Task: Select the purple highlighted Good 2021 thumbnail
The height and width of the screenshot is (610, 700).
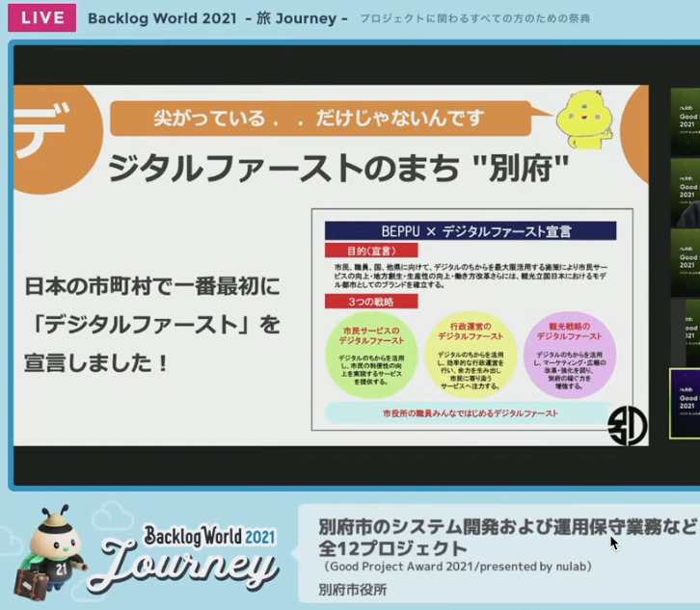Action: tap(685, 404)
